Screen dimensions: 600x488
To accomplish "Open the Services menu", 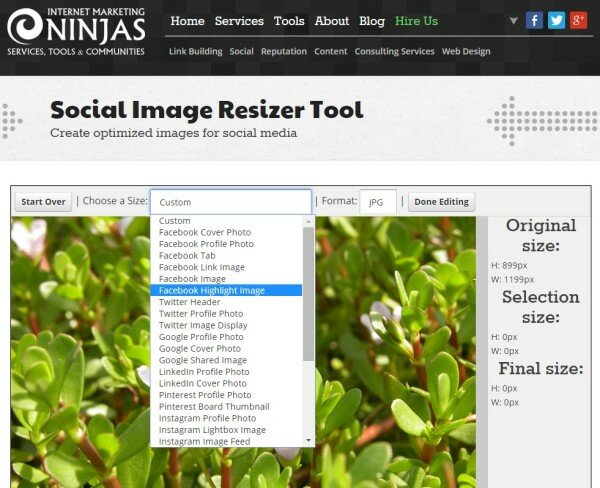I will tap(239, 21).
